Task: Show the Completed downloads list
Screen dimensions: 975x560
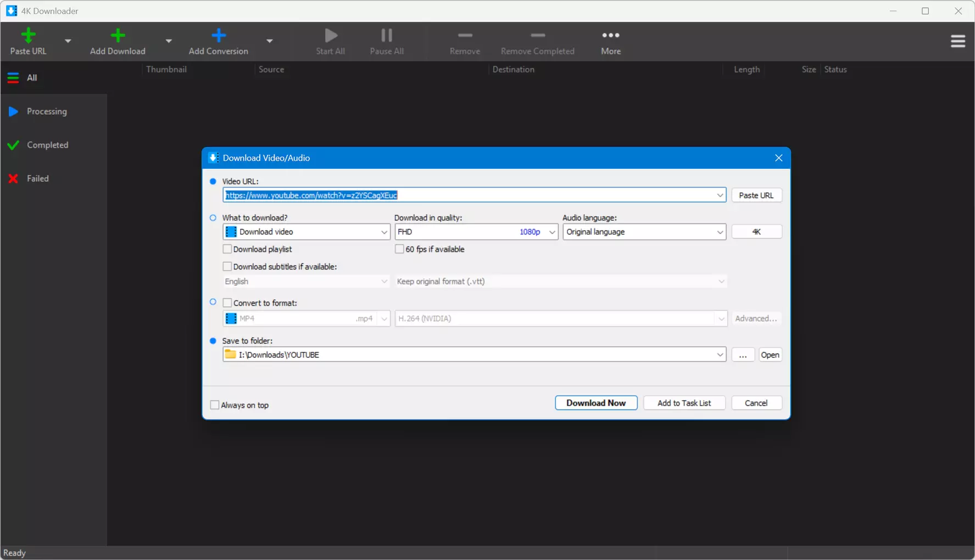Action: pos(48,145)
